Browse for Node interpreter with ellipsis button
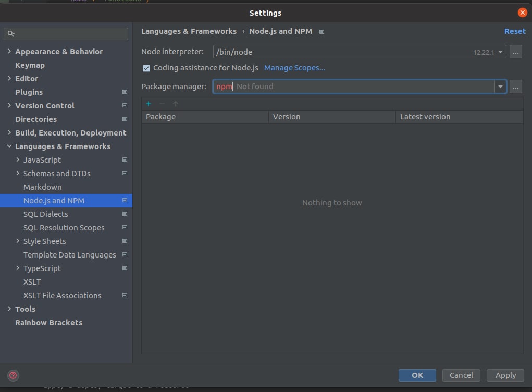 (515, 52)
